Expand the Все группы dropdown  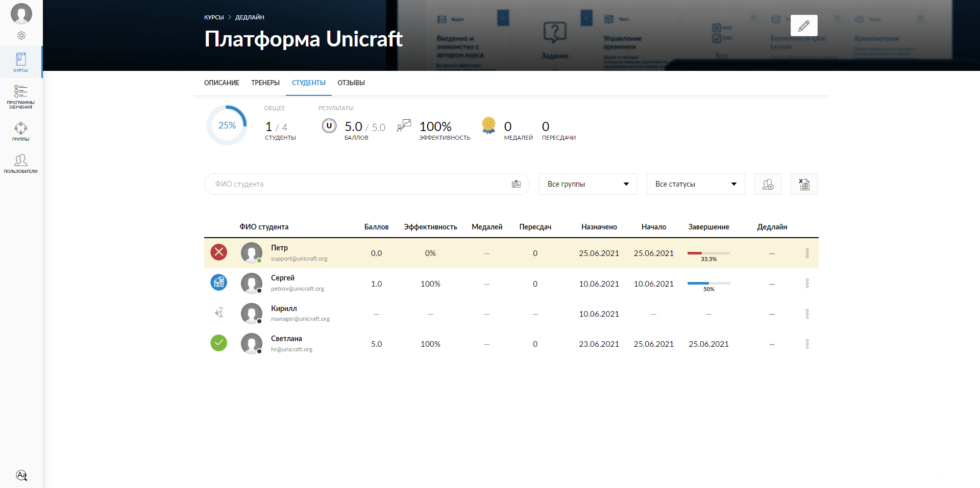tap(587, 184)
